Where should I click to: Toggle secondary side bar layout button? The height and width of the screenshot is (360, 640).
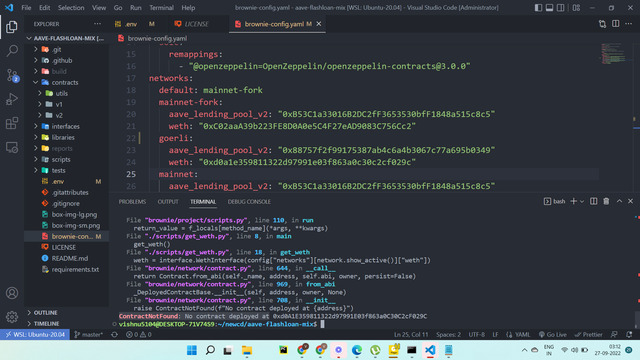pos(561,8)
